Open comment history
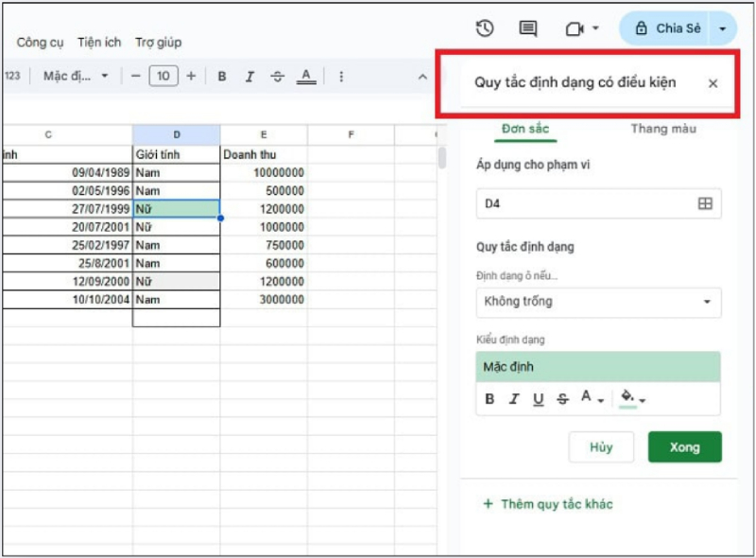 (526, 28)
